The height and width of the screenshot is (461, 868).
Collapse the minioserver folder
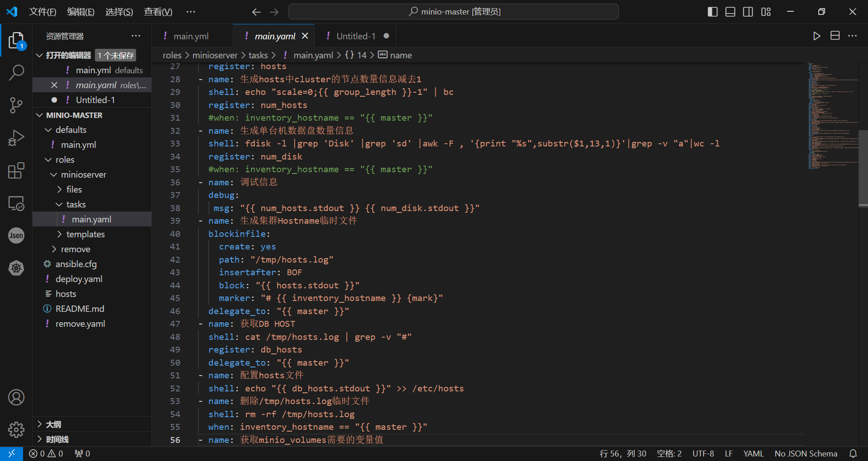(x=83, y=174)
